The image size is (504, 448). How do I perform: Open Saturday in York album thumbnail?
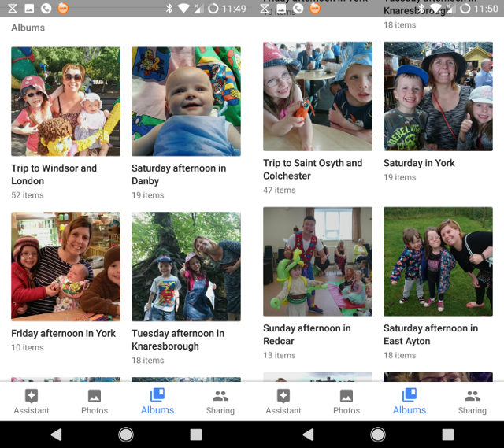click(438, 96)
